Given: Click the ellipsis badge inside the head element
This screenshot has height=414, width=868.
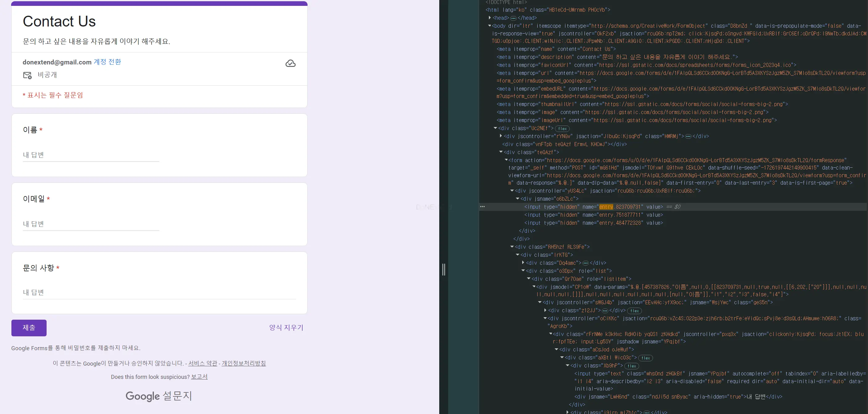Looking at the screenshot, I should [513, 18].
